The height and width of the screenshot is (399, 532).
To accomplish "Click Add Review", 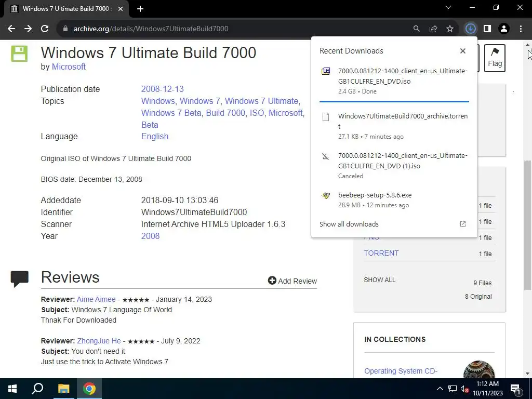I will click(292, 281).
